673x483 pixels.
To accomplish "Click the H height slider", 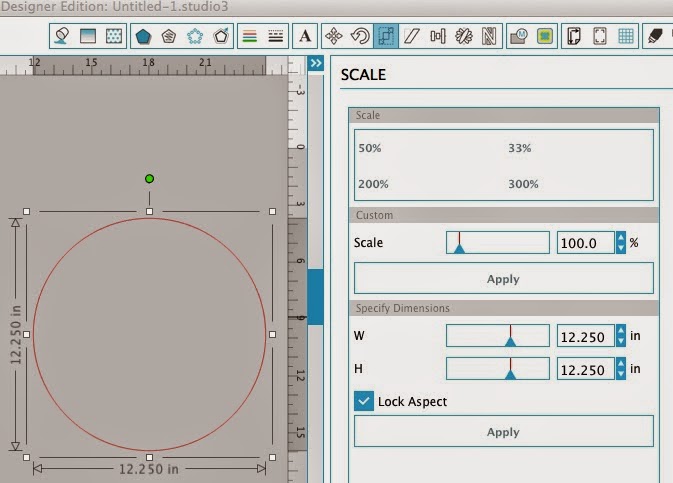I will click(498, 369).
